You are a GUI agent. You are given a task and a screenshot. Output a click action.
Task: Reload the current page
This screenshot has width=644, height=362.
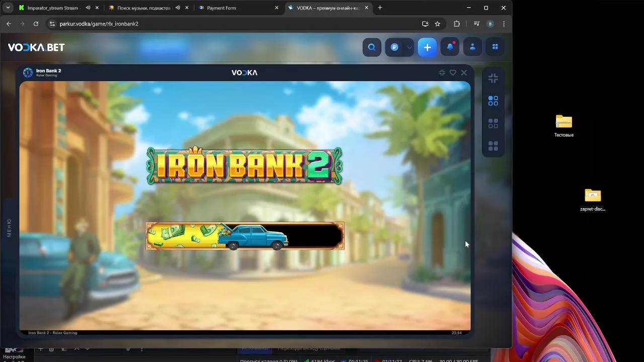point(36,24)
